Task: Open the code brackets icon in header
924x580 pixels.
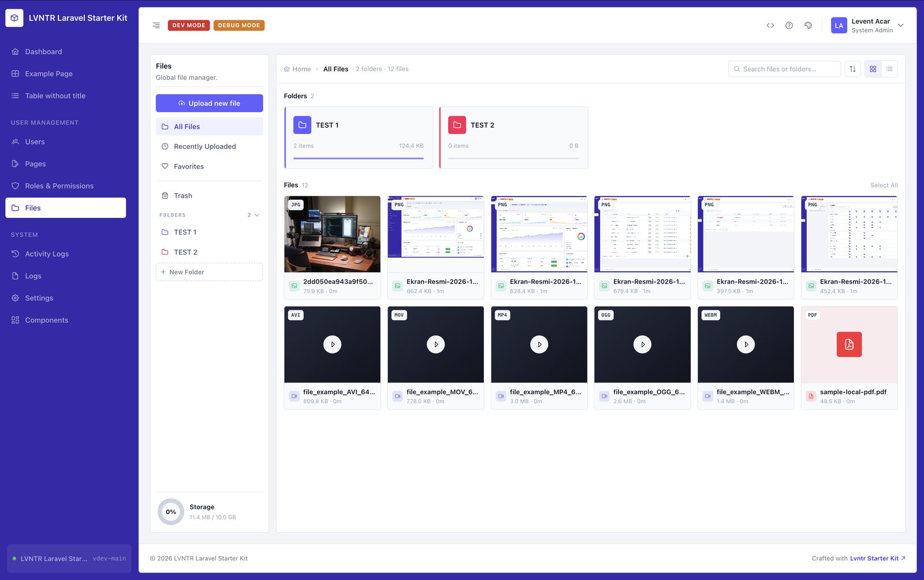Action: [770, 25]
